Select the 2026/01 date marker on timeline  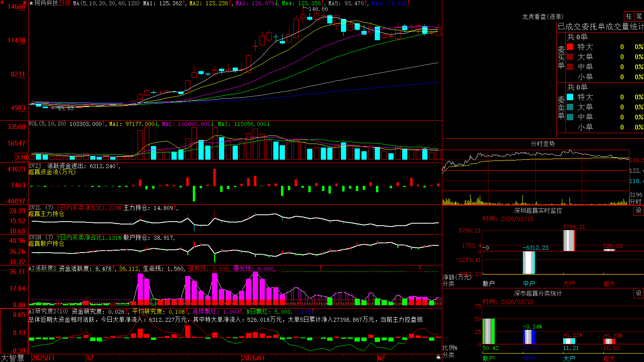click(x=253, y=358)
